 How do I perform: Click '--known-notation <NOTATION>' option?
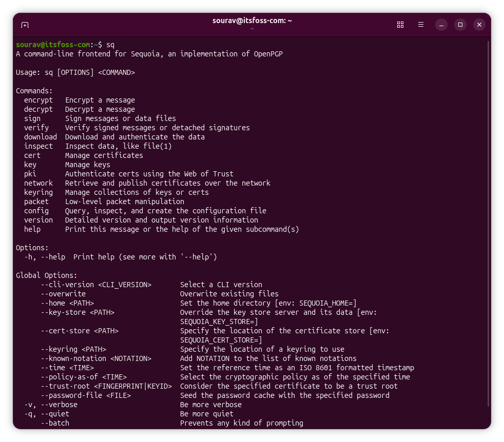(96, 358)
